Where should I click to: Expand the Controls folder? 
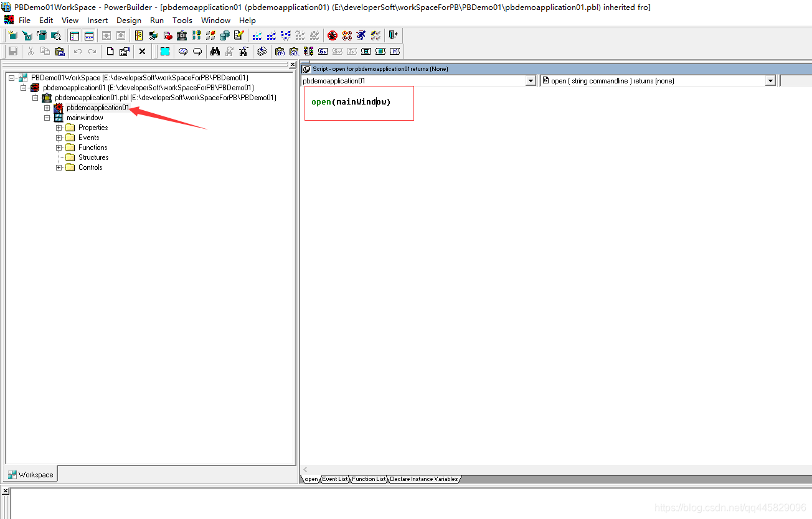59,167
